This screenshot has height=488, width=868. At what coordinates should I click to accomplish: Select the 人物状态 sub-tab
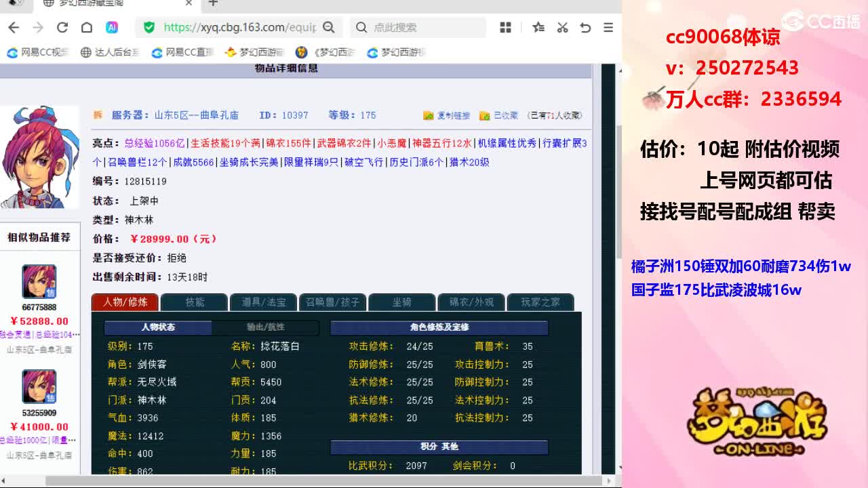tap(158, 327)
